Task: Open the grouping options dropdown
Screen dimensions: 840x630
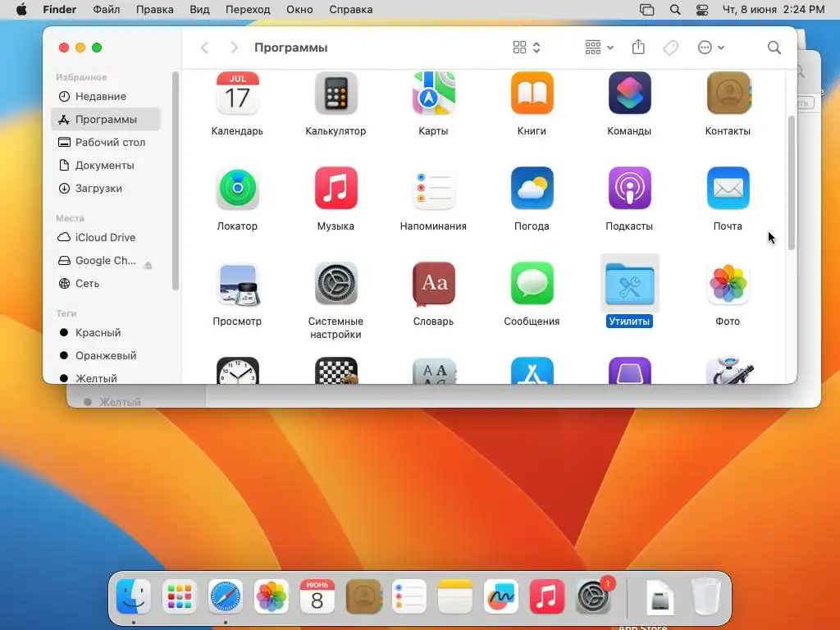Action: [599, 48]
